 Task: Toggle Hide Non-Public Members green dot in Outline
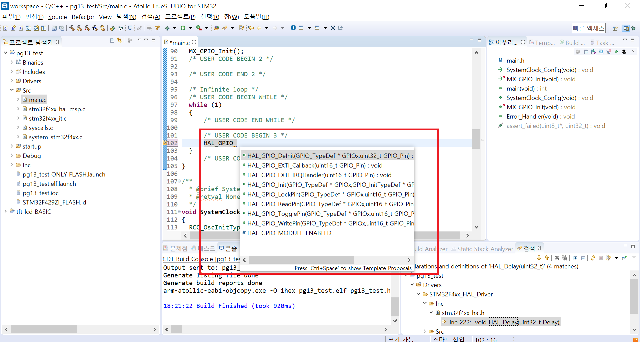pyautogui.click(x=616, y=52)
